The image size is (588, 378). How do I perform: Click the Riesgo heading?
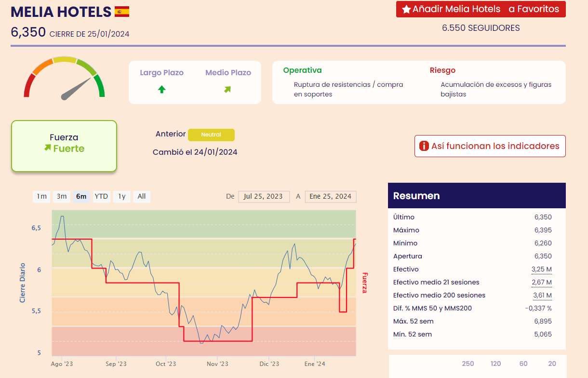click(x=442, y=70)
